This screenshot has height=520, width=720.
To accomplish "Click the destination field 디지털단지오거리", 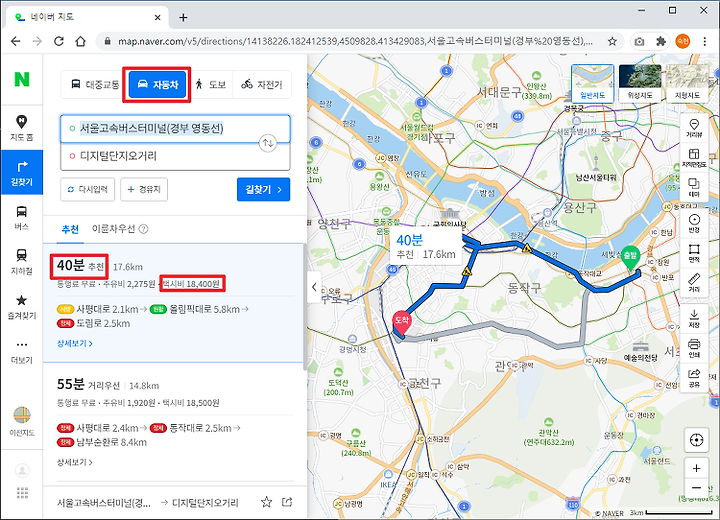I will click(175, 156).
